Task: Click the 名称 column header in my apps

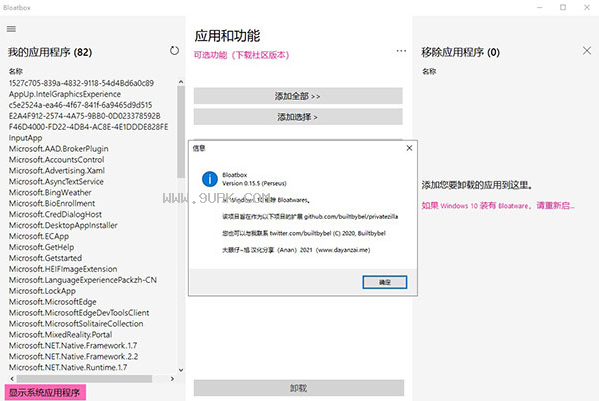Action: point(16,71)
